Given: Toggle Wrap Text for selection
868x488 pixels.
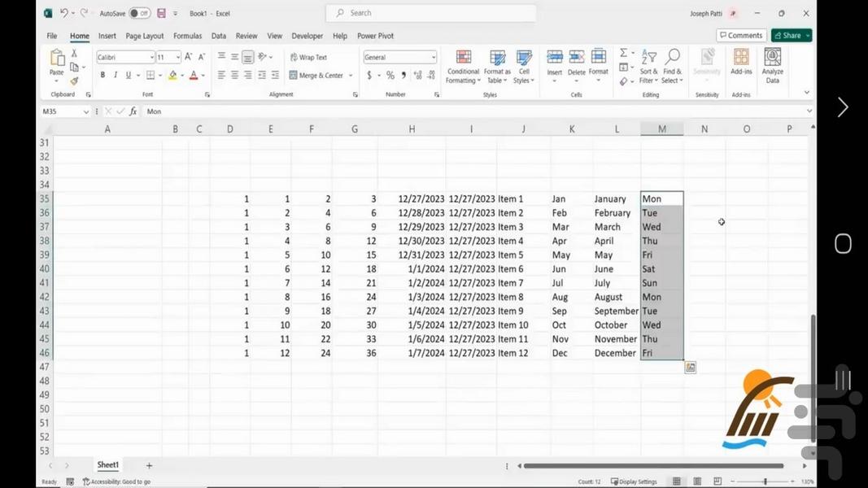Looking at the screenshot, I should pyautogui.click(x=308, y=58).
